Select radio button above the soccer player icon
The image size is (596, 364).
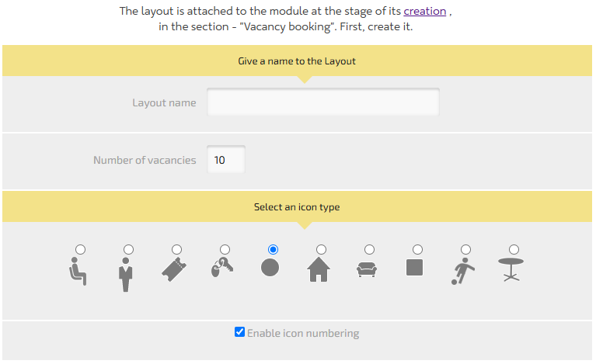pyautogui.click(x=465, y=249)
